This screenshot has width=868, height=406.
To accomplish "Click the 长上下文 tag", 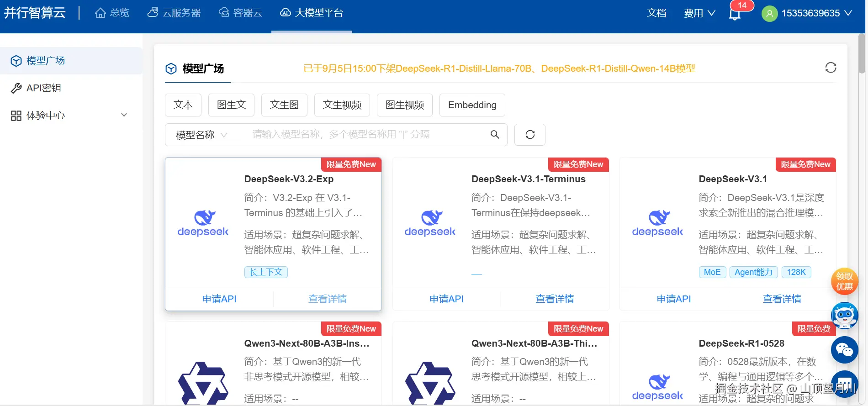I will coord(266,272).
